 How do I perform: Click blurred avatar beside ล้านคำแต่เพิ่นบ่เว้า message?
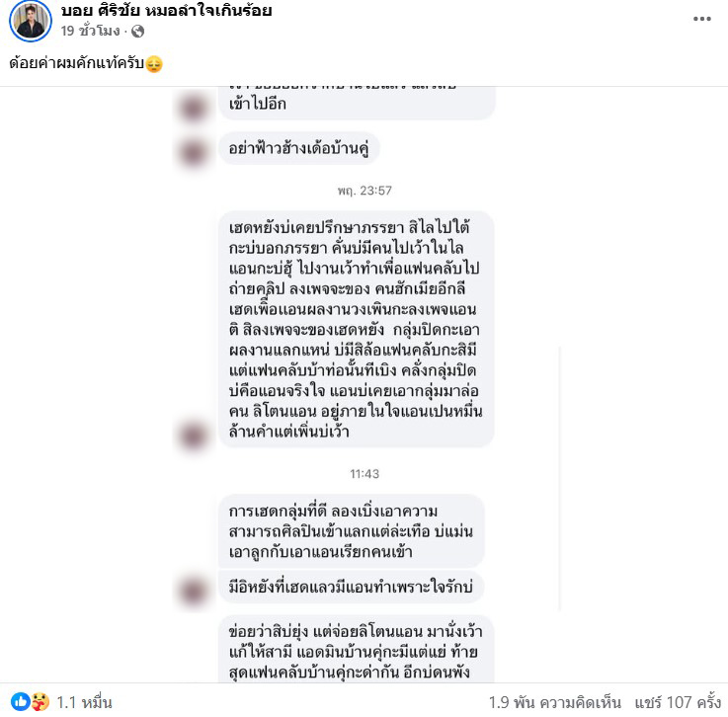[x=194, y=436]
